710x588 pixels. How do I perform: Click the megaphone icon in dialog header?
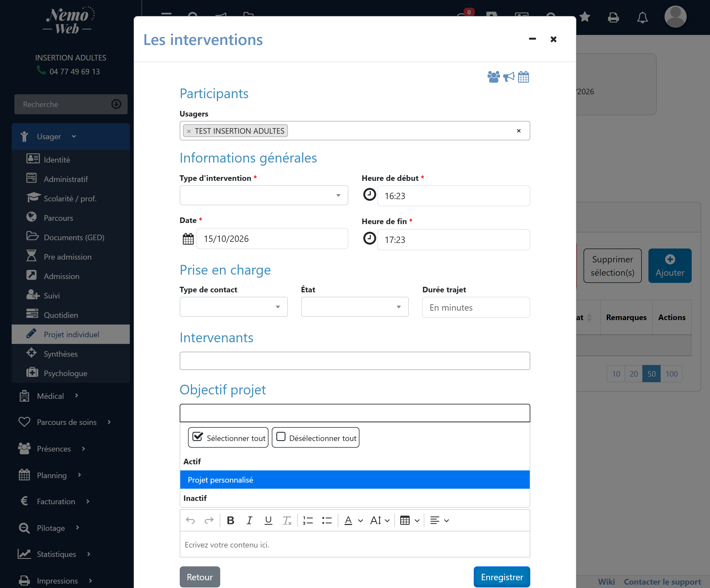pyautogui.click(x=508, y=77)
